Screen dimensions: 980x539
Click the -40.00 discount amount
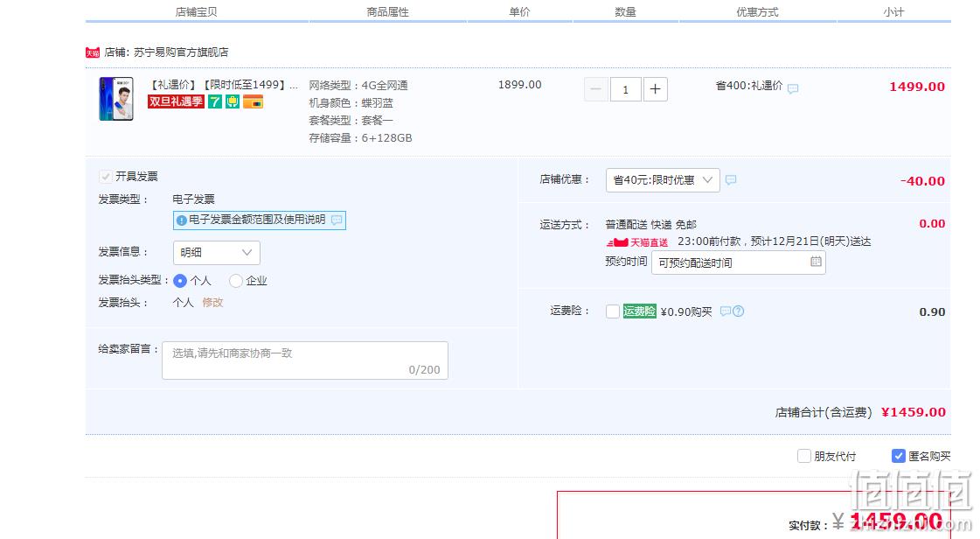click(922, 181)
